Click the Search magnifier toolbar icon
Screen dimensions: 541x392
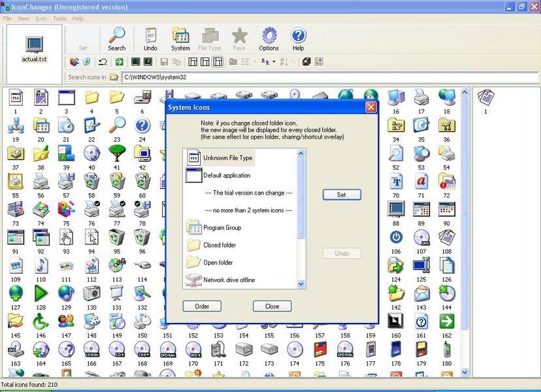tap(116, 39)
